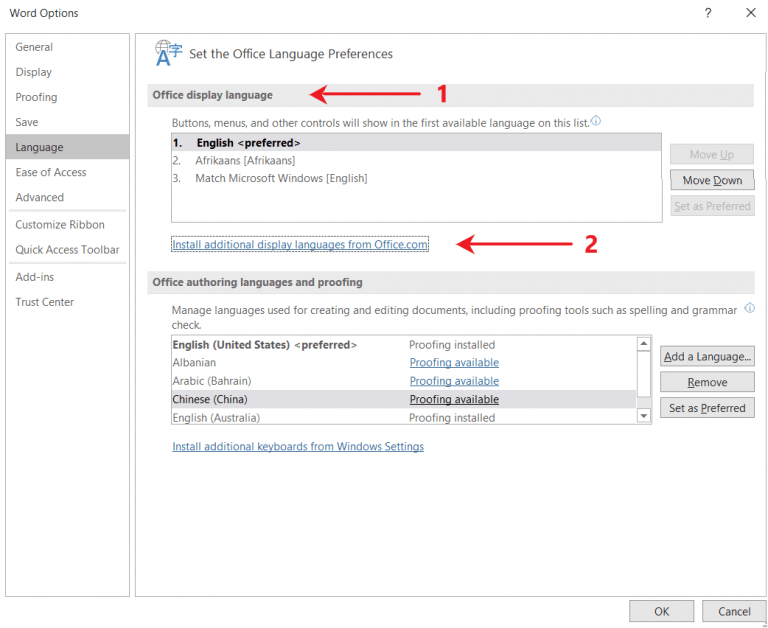Click the scroll down arrow in authoring languages list
Viewport: 768px width, 628px height.
coord(644,416)
